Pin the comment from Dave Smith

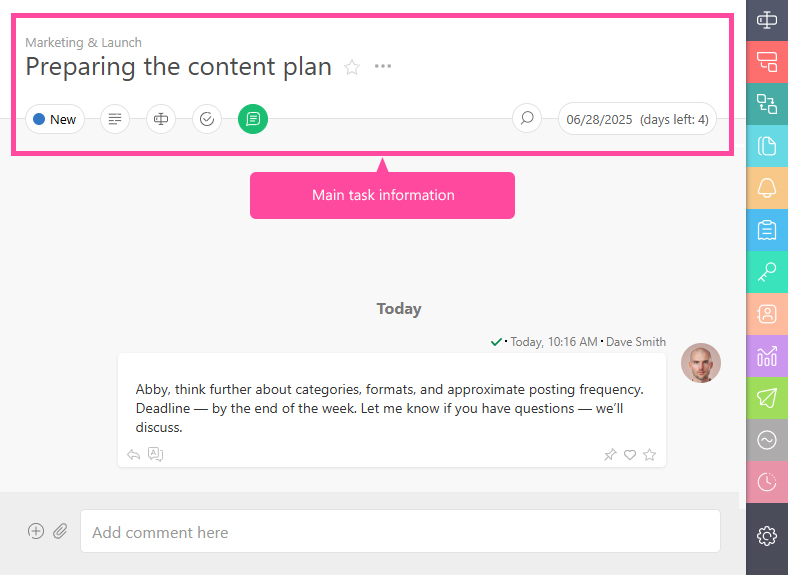coord(610,455)
